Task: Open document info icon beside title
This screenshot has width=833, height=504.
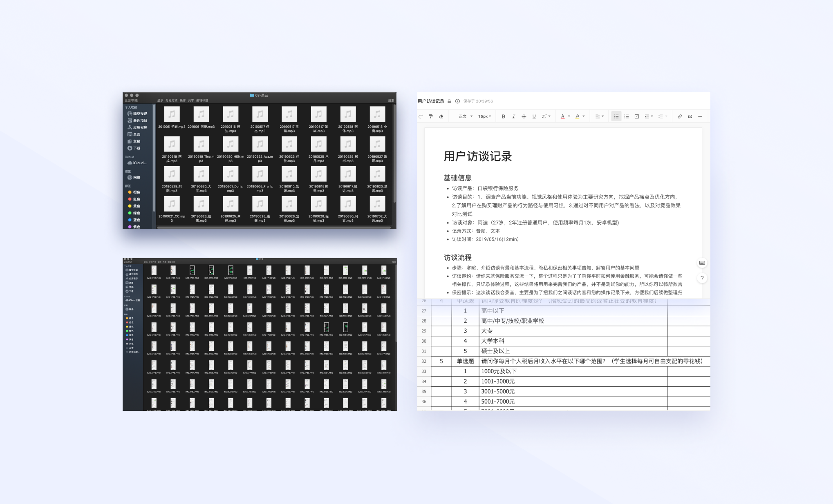Action: (x=457, y=101)
